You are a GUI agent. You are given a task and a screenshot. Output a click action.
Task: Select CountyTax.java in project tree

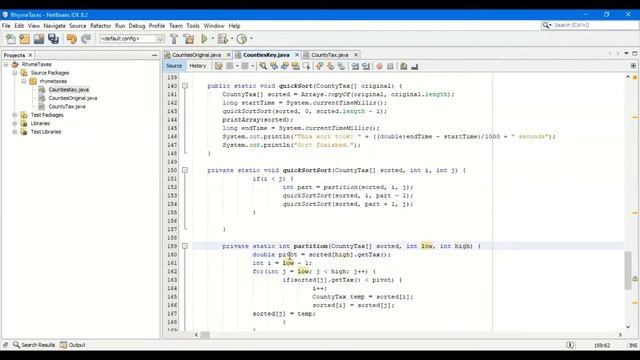(x=67, y=107)
